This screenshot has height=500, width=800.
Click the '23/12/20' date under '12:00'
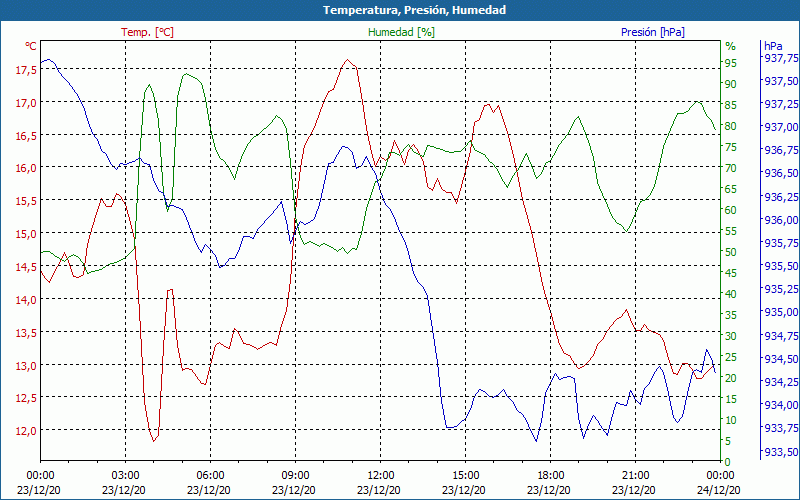[x=379, y=490]
